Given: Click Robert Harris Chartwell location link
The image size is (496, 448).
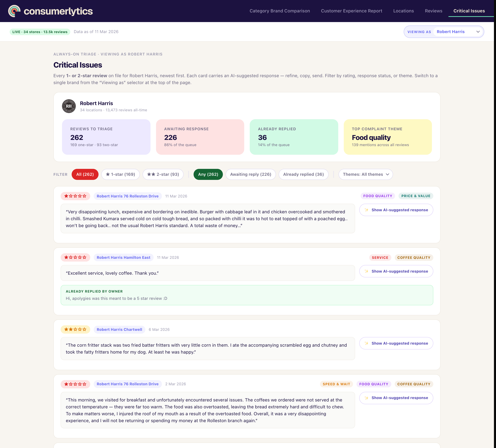Looking at the screenshot, I should click(119, 330).
